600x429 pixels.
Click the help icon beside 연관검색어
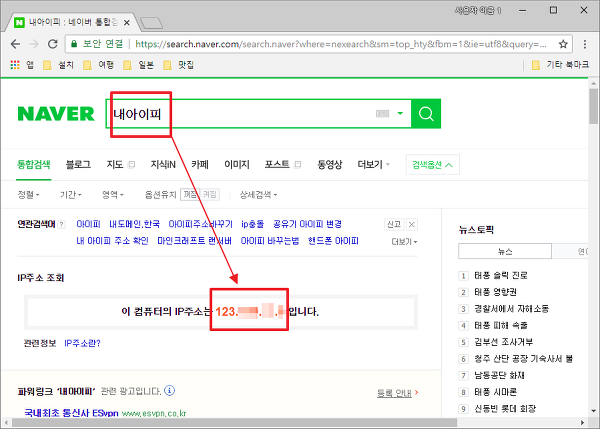[62, 225]
